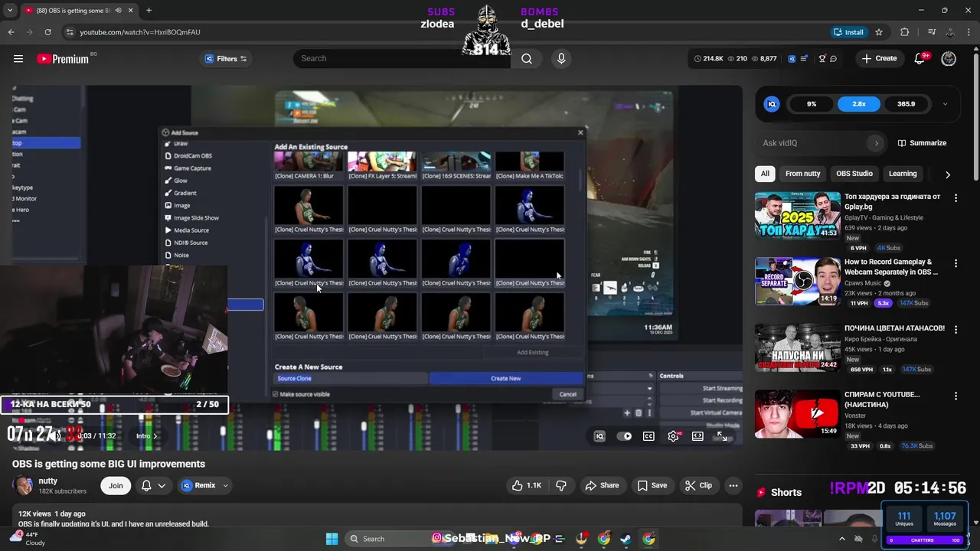Open the nutty channel name link
Screen dimensions: 980x551
pyautogui.click(x=47, y=481)
